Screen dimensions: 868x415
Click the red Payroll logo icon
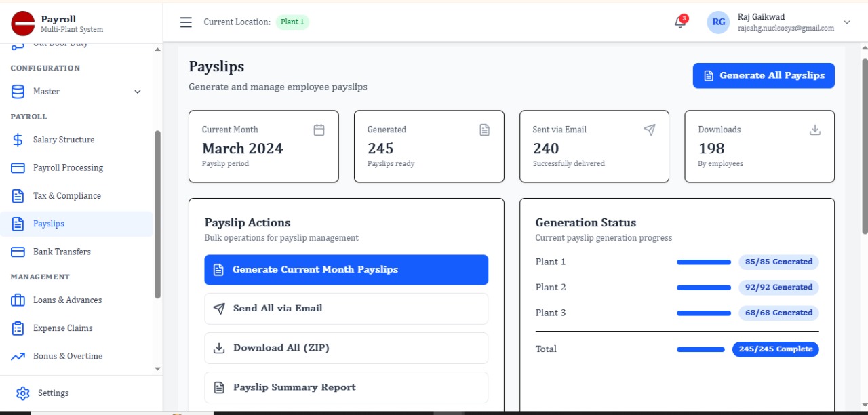[x=22, y=24]
